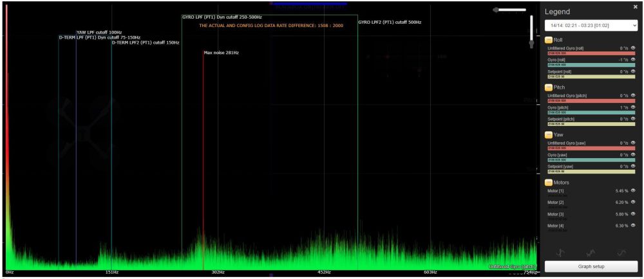Toggle visibility of Gyro [roll]
The width and height of the screenshot is (644, 279).
(633, 60)
